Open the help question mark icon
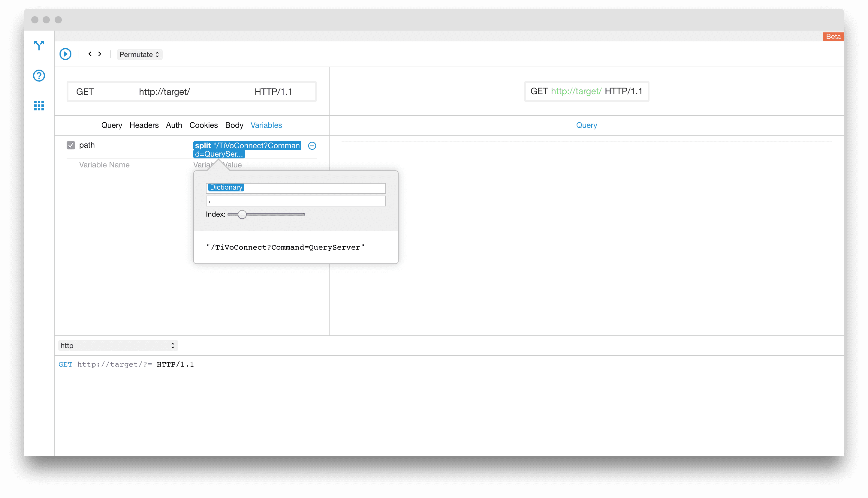The height and width of the screenshot is (498, 868). 39,76
